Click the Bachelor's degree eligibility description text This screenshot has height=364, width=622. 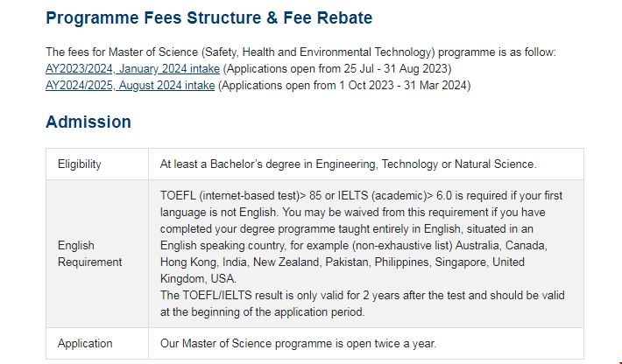click(x=348, y=164)
